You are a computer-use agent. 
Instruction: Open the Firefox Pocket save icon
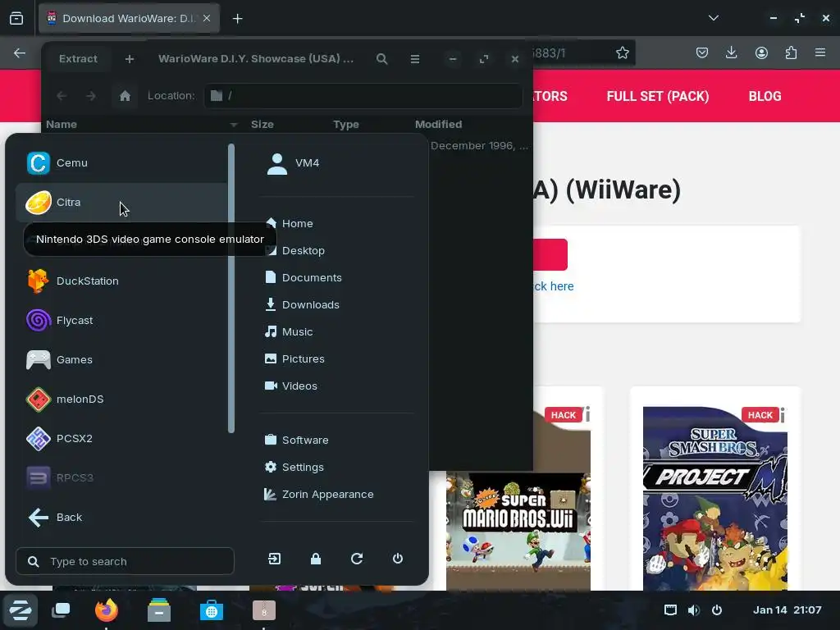point(702,52)
